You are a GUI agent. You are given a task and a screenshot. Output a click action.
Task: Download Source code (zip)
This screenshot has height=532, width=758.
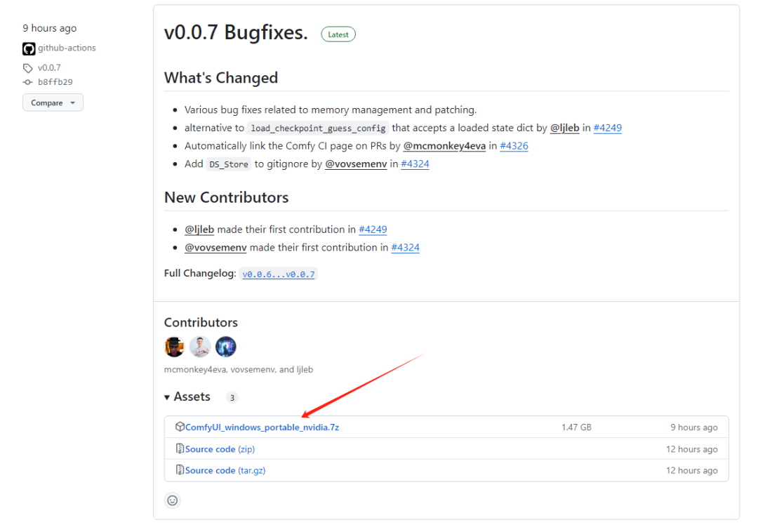point(220,449)
